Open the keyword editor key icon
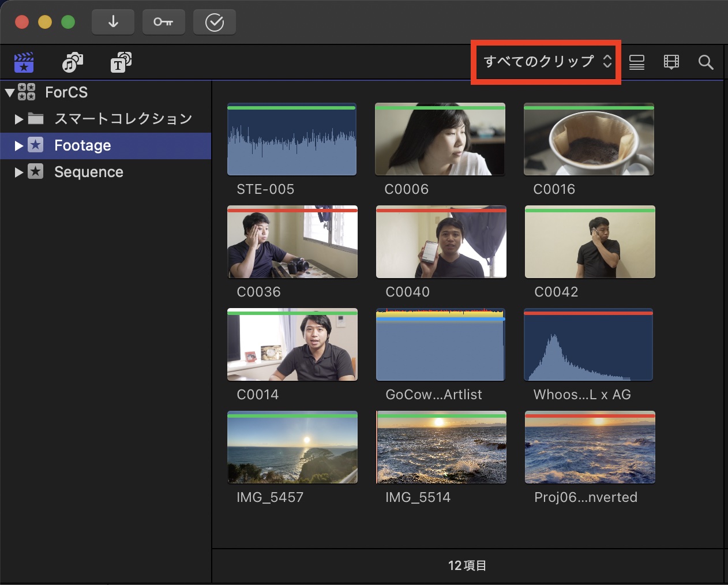The height and width of the screenshot is (585, 728). 163,22
